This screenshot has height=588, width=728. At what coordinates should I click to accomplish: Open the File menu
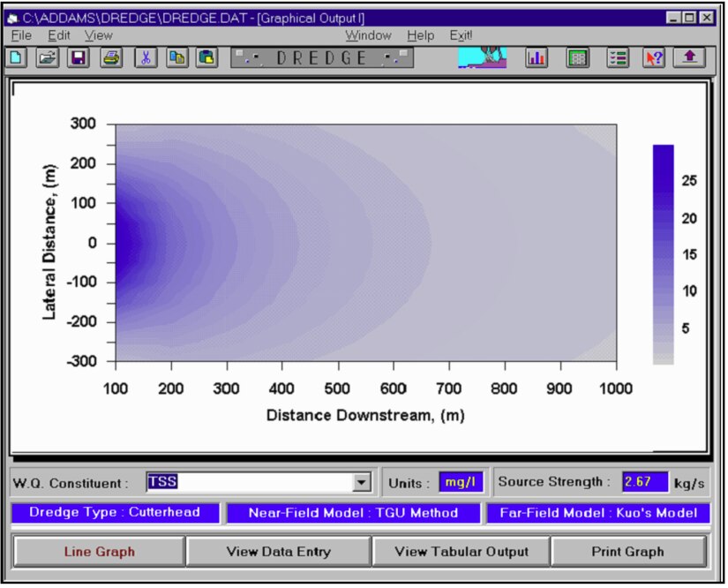point(21,35)
